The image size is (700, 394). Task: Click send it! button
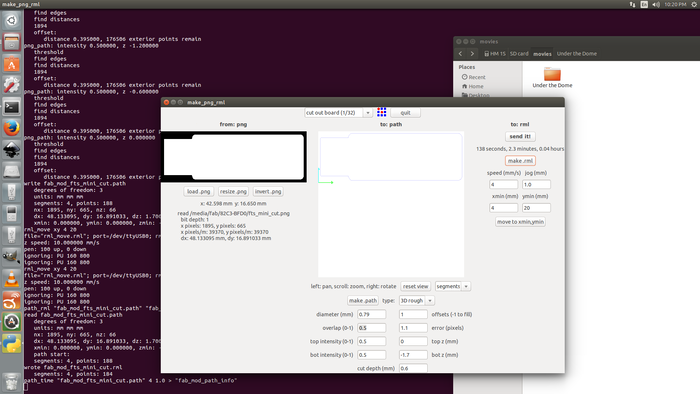[x=520, y=137]
